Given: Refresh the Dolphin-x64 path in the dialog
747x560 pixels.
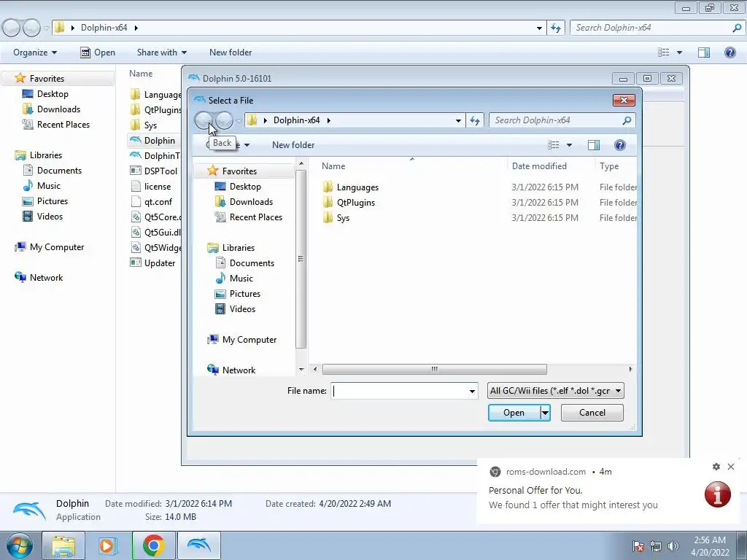Looking at the screenshot, I should coord(475,120).
